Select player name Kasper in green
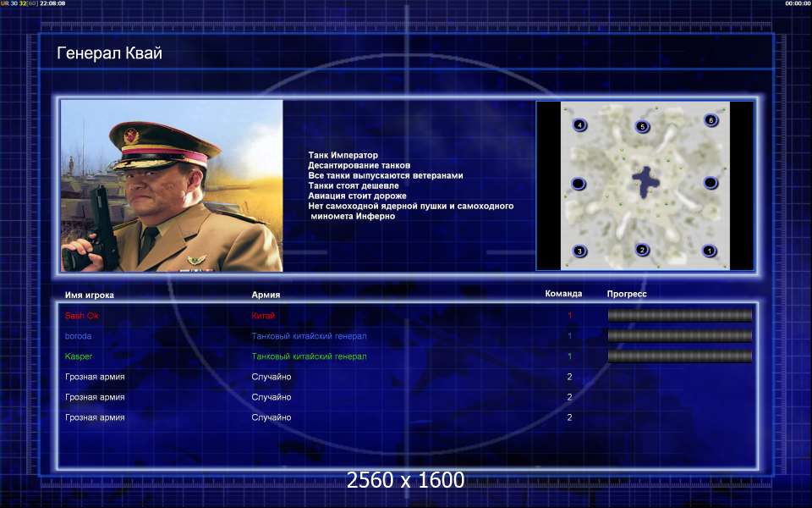The image size is (812, 508). (x=79, y=356)
